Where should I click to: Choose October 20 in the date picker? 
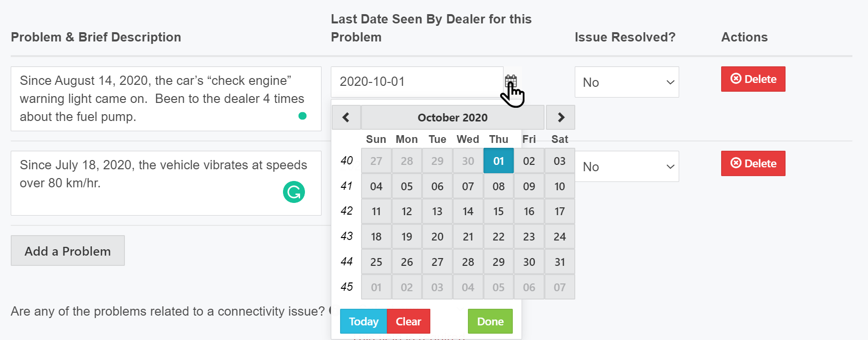pyautogui.click(x=437, y=237)
